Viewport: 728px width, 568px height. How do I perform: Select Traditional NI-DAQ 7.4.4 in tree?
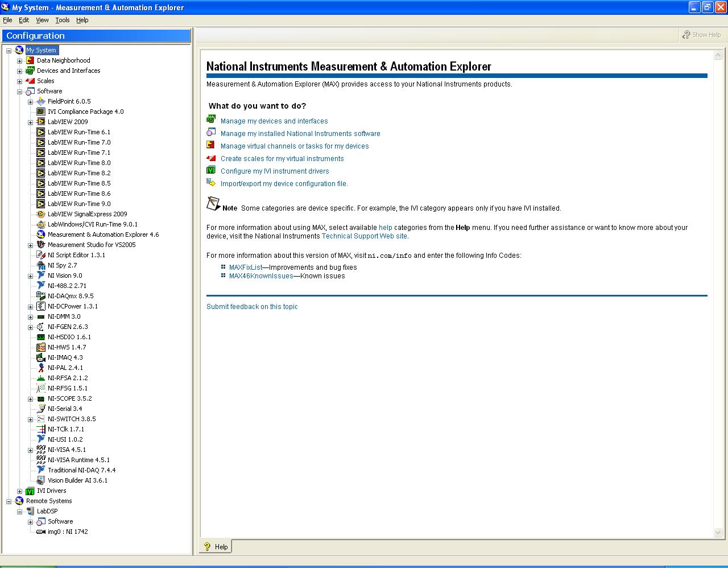(x=82, y=470)
